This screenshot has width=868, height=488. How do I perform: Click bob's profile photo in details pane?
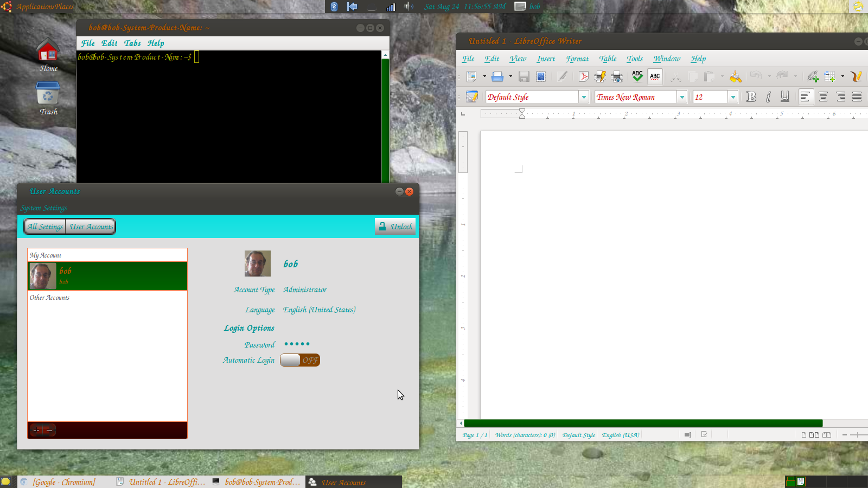coord(258,264)
